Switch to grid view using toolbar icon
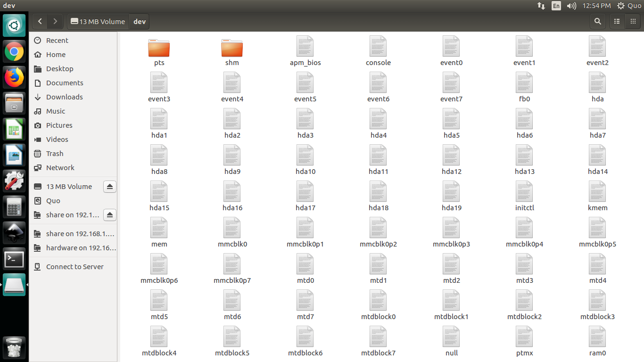 click(x=633, y=21)
